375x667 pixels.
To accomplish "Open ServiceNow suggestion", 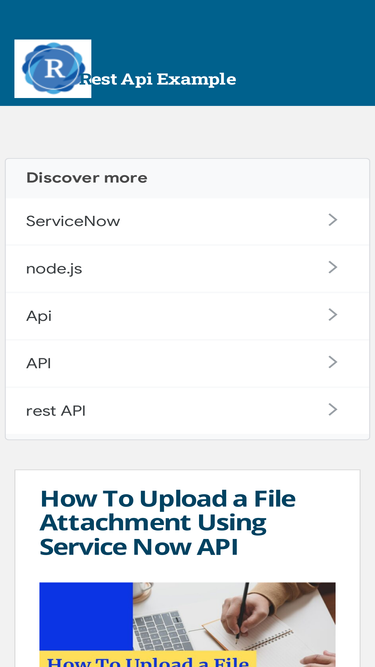I will pyautogui.click(x=188, y=221).
